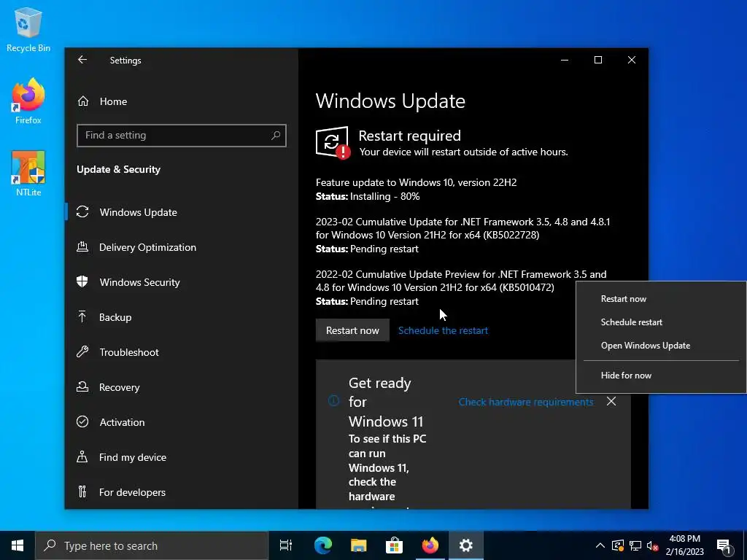
Task: Show hidden system tray icons
Action: point(600,545)
